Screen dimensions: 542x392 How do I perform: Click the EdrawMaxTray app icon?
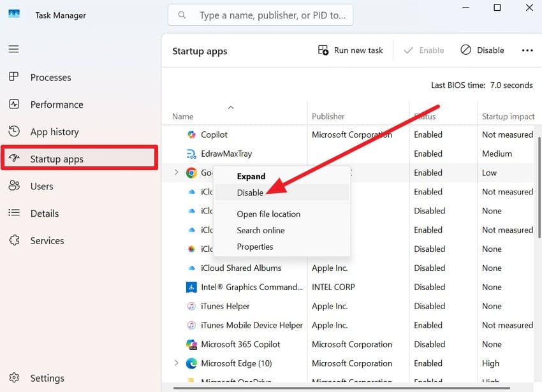click(190, 154)
